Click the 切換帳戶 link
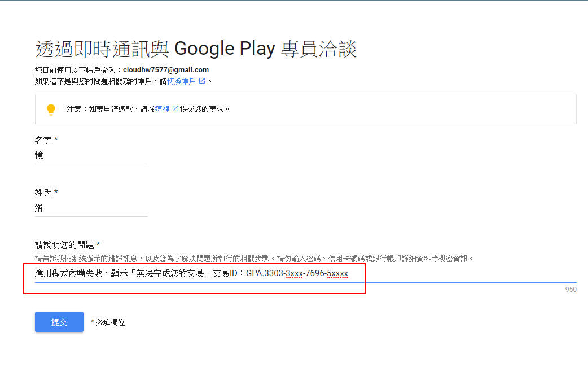This screenshot has height=376, width=588. tap(182, 81)
